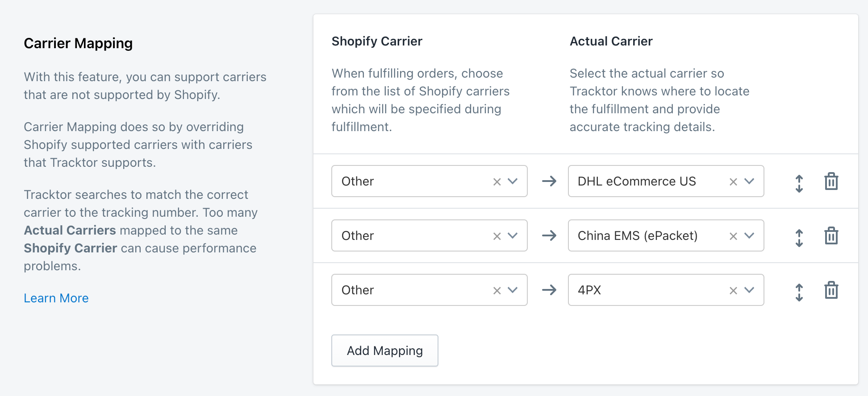Expand the China EMS (ePacket) dropdown
Screen dimensions: 868x396
[749, 236]
